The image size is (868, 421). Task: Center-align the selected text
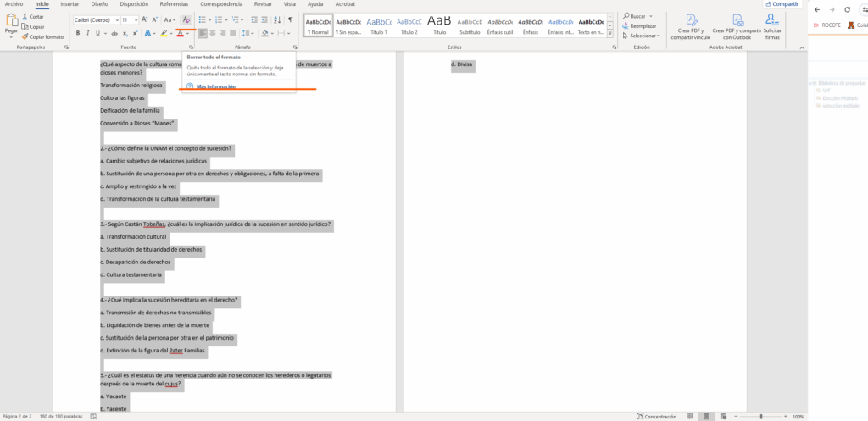pyautogui.click(x=213, y=33)
